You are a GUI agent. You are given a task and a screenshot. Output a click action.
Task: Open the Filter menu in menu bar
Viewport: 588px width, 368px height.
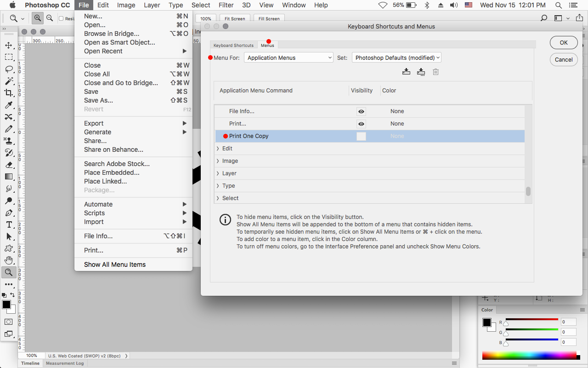[226, 5]
